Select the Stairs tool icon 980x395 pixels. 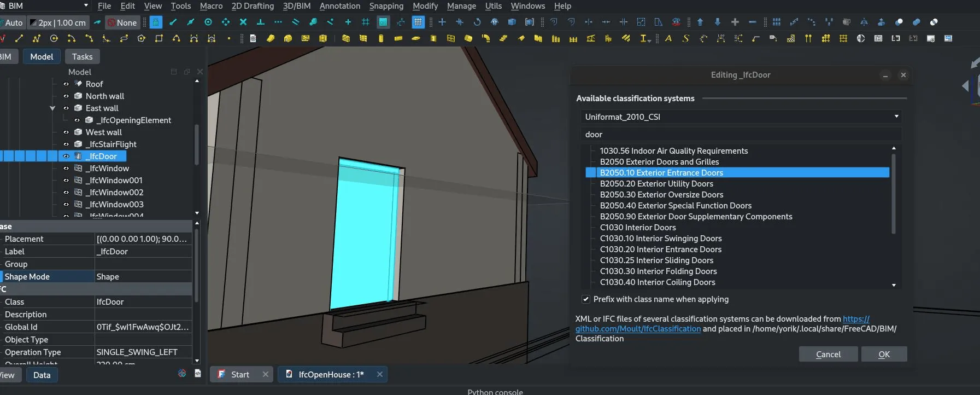[x=791, y=39]
